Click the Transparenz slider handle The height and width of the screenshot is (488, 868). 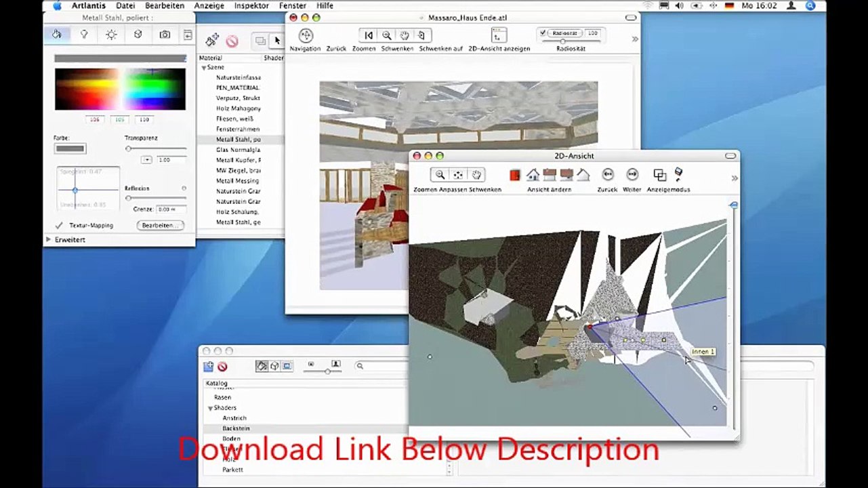[128, 148]
